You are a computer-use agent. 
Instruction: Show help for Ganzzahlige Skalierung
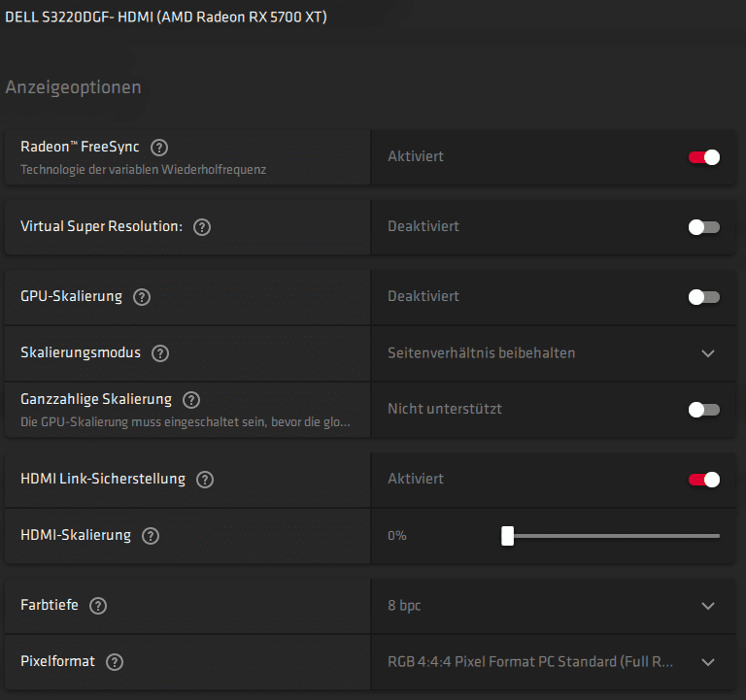click(191, 400)
